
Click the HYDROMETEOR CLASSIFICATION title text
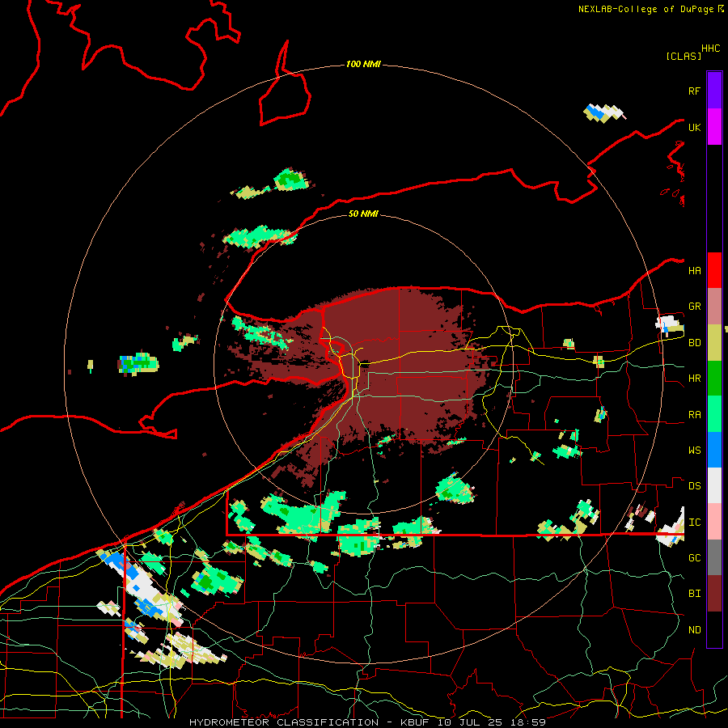coord(284,722)
